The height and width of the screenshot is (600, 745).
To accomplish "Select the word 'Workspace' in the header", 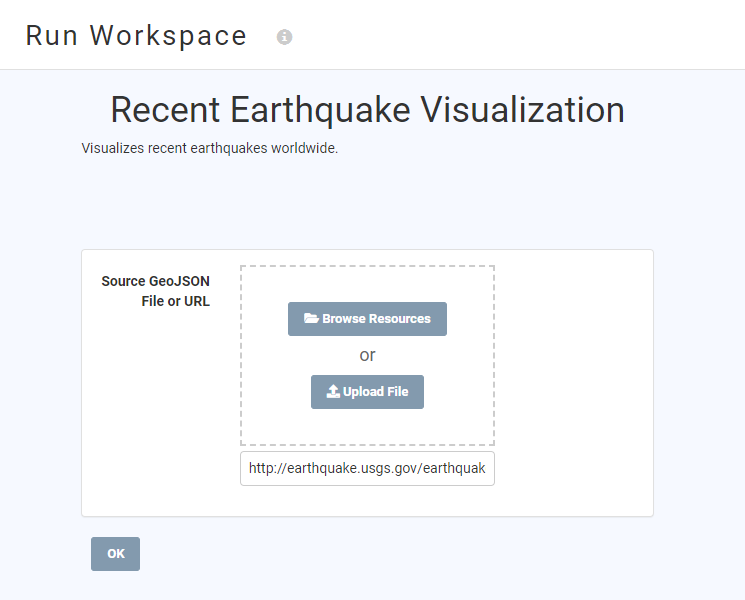I will coord(168,36).
